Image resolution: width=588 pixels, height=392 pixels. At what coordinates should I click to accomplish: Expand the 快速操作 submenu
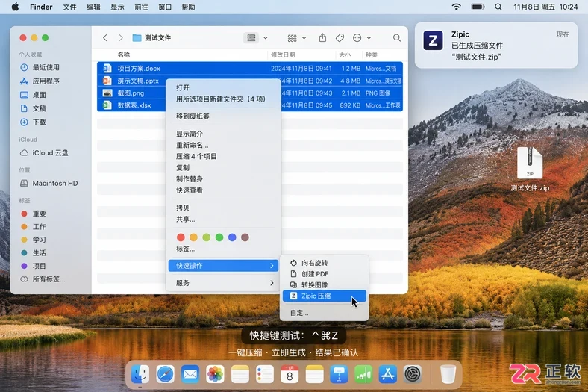(x=224, y=266)
